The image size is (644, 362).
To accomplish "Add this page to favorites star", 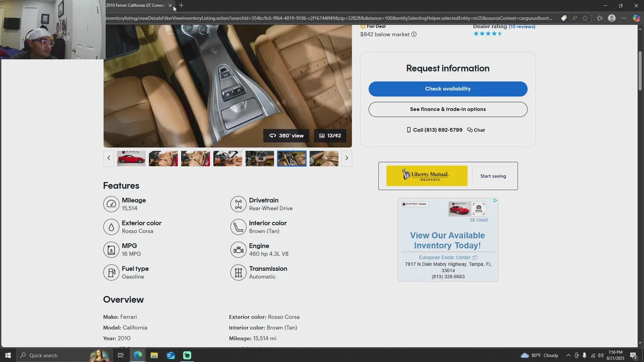I will (x=585, y=18).
